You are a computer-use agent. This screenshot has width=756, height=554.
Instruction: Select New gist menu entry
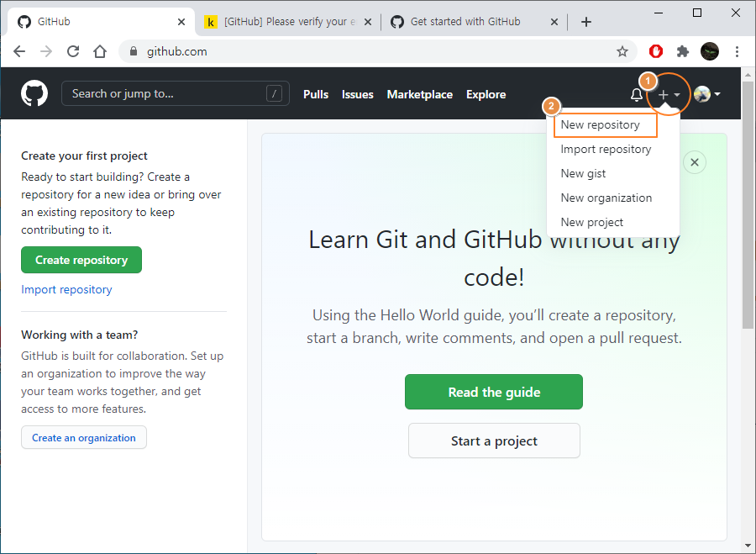[x=583, y=174]
